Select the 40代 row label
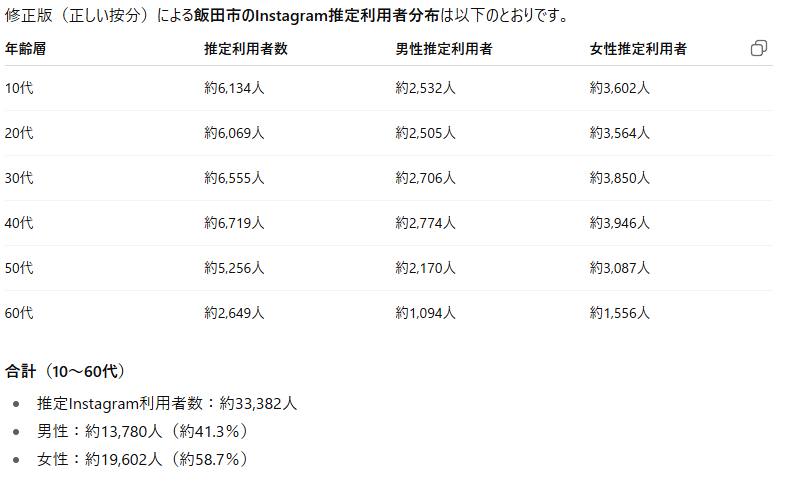797x491 pixels. coord(19,223)
